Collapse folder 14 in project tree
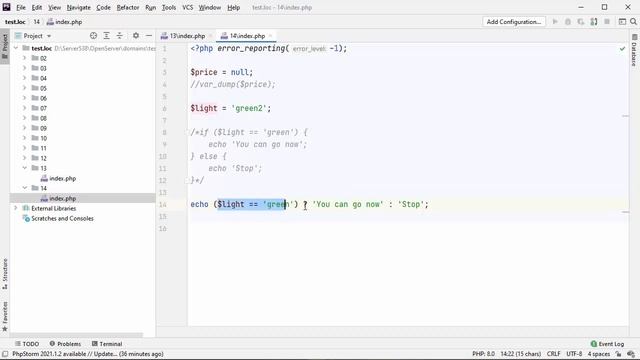 (x=24, y=188)
